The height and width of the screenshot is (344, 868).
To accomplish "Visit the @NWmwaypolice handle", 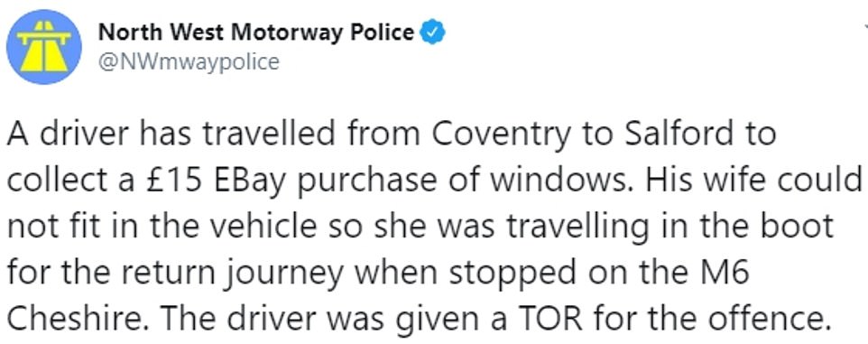I will point(189,62).
